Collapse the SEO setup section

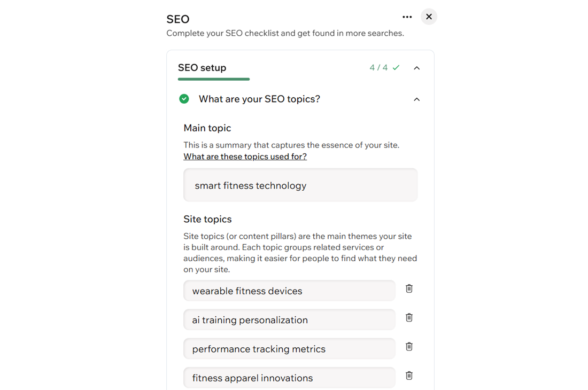point(416,68)
